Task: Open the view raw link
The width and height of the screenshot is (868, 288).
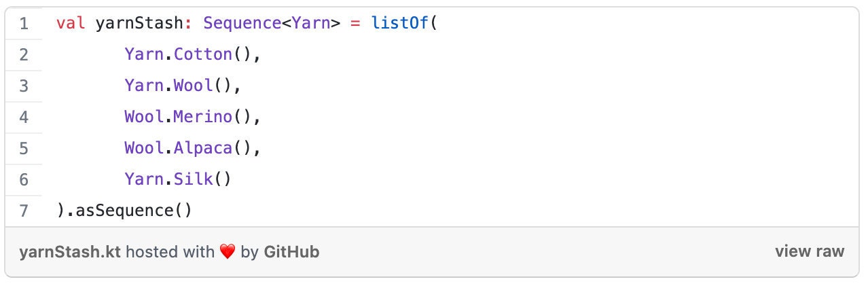Action: 810,252
